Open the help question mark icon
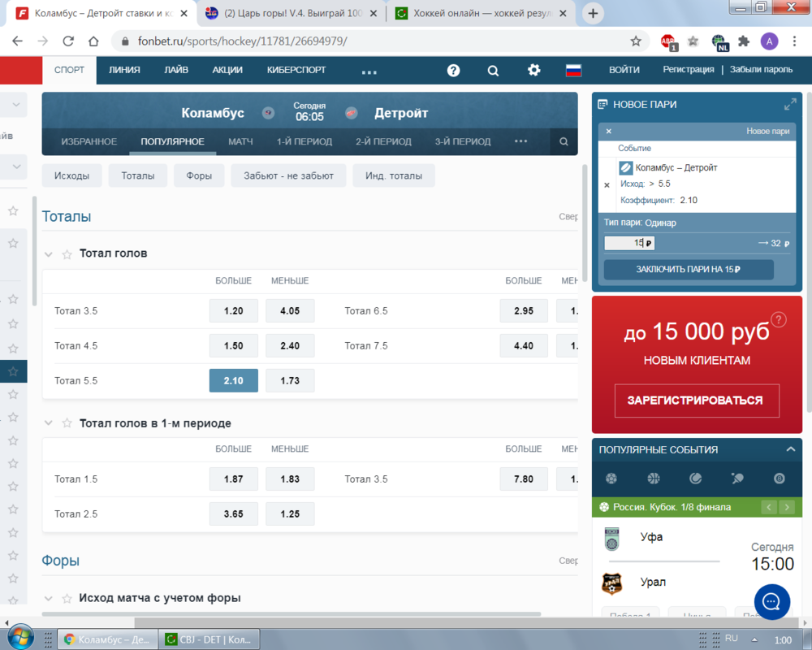The width and height of the screenshot is (812, 650). (453, 71)
